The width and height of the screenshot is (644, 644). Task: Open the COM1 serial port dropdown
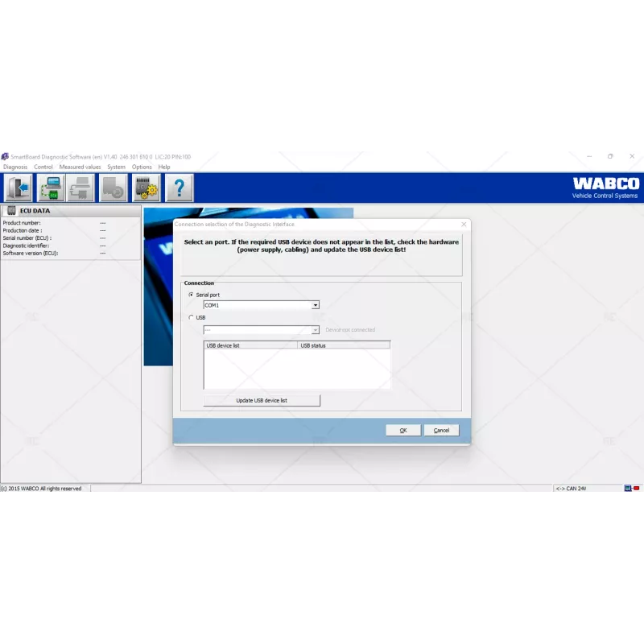(316, 305)
